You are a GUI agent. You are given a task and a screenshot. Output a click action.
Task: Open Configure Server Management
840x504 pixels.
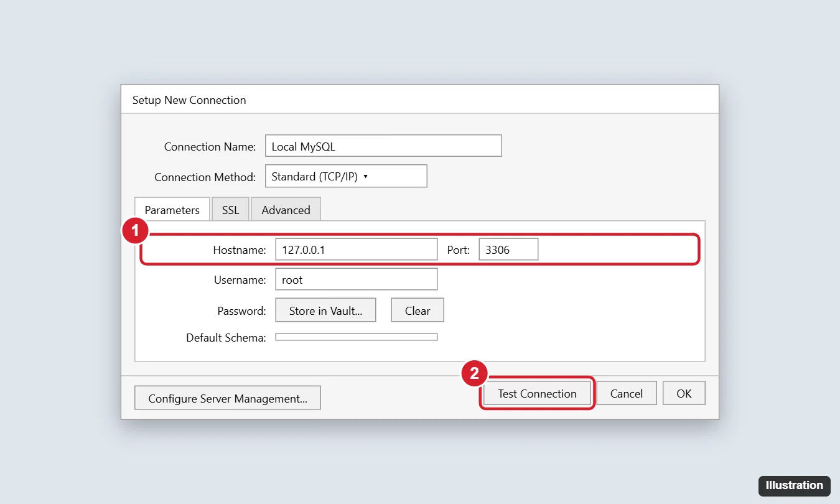pos(228,398)
